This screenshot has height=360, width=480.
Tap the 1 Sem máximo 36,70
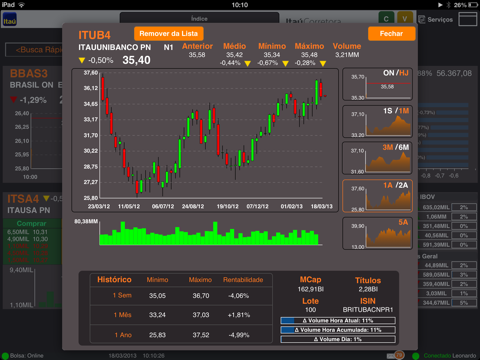201,296
